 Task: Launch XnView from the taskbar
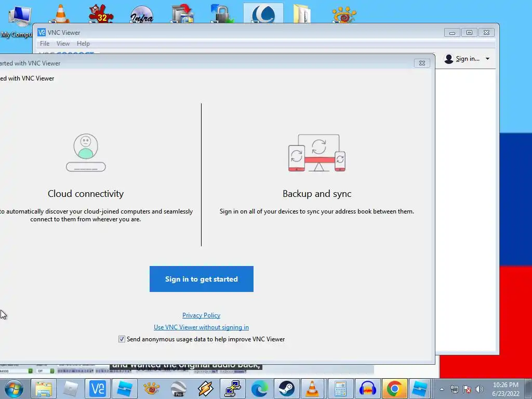click(x=151, y=389)
